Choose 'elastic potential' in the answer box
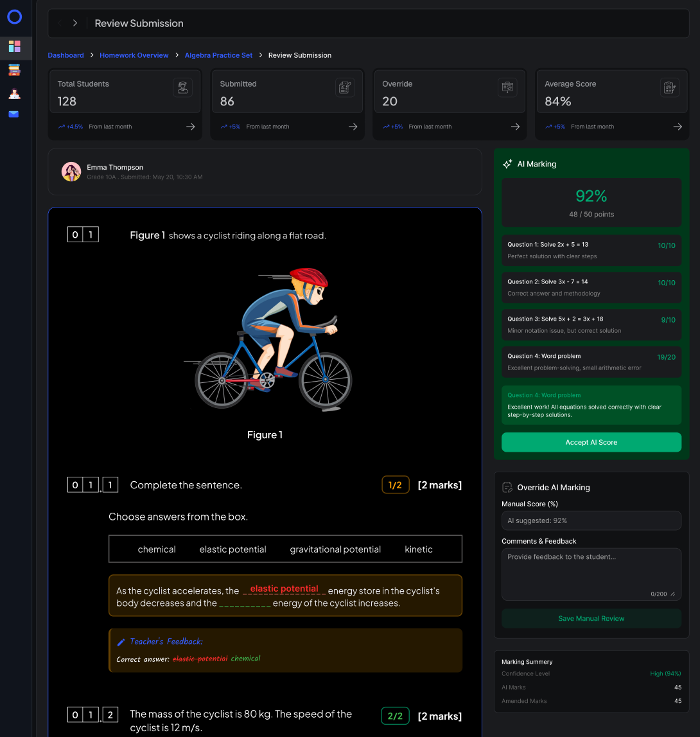This screenshot has height=737, width=700. [232, 549]
